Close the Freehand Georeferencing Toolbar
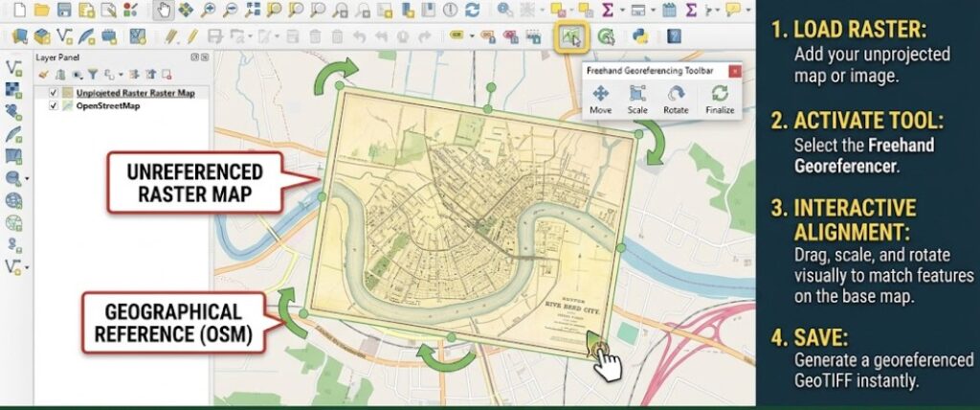This screenshot has width=980, height=410. point(735,71)
